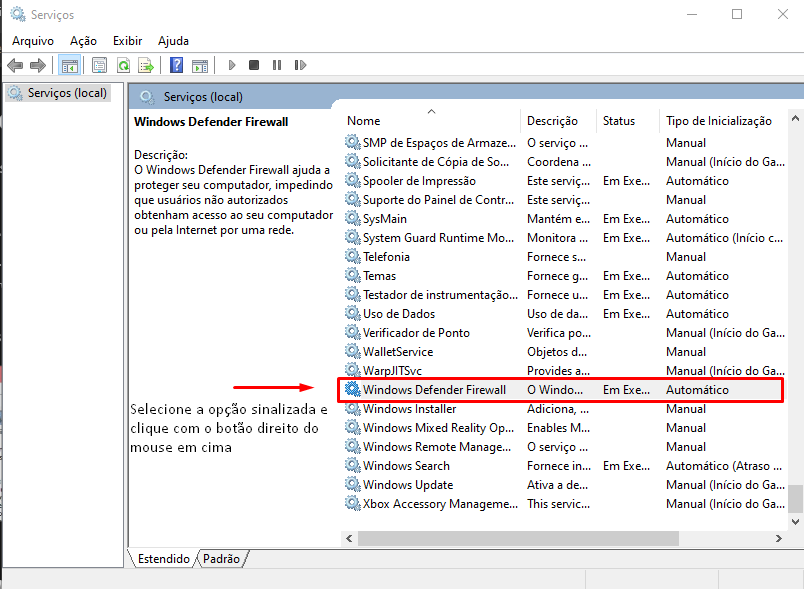Viewport: 804px width, 589px height.
Task: Open the Ajuda menu
Action: (173, 41)
